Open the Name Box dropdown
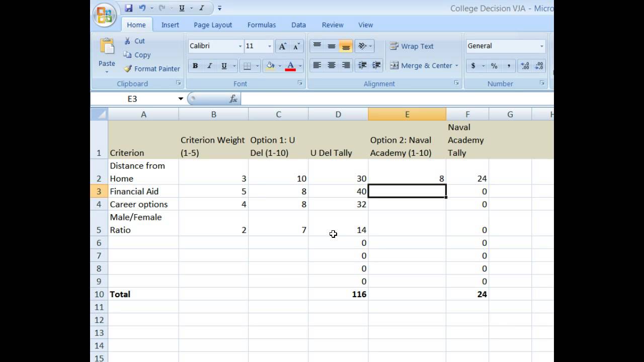644x362 pixels. (181, 99)
